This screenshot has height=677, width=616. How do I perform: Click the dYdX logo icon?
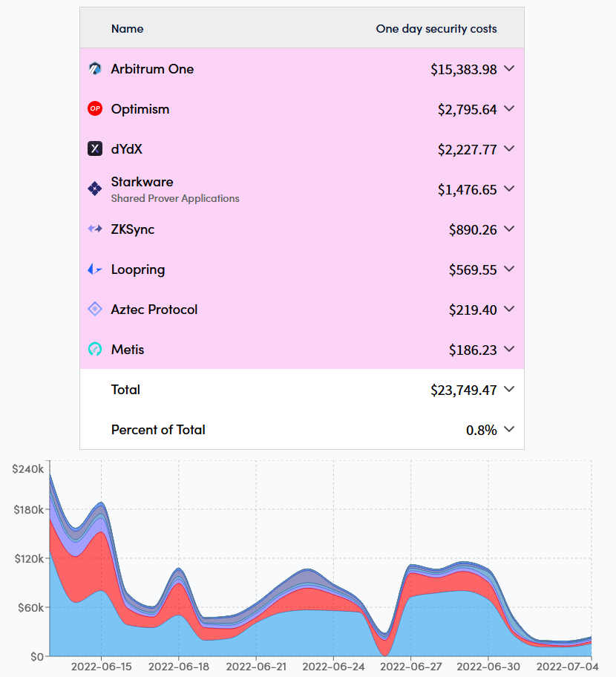click(x=95, y=148)
